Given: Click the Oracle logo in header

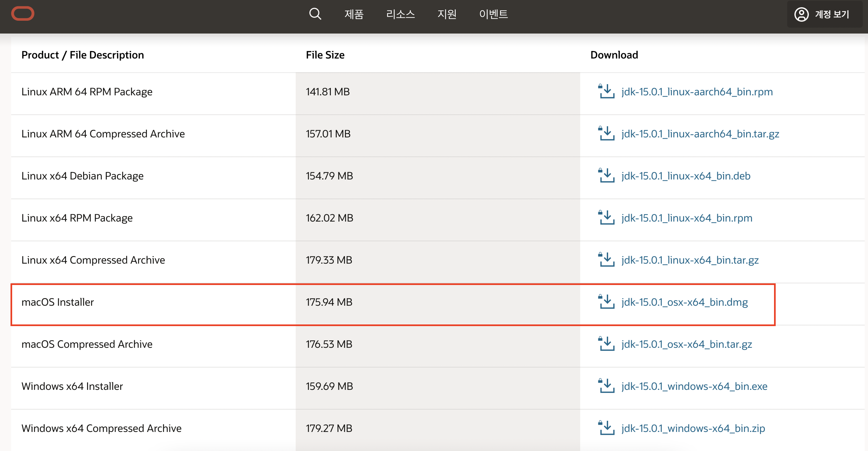Looking at the screenshot, I should (x=23, y=13).
